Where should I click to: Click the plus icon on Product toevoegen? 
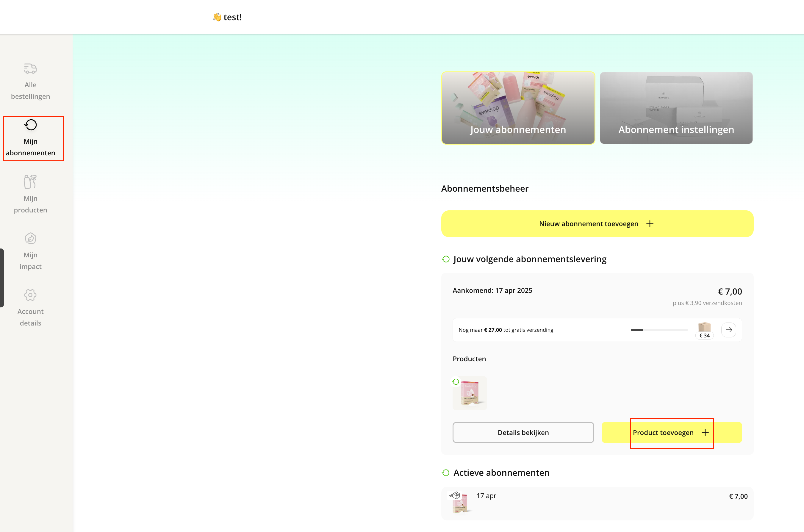[705, 432]
